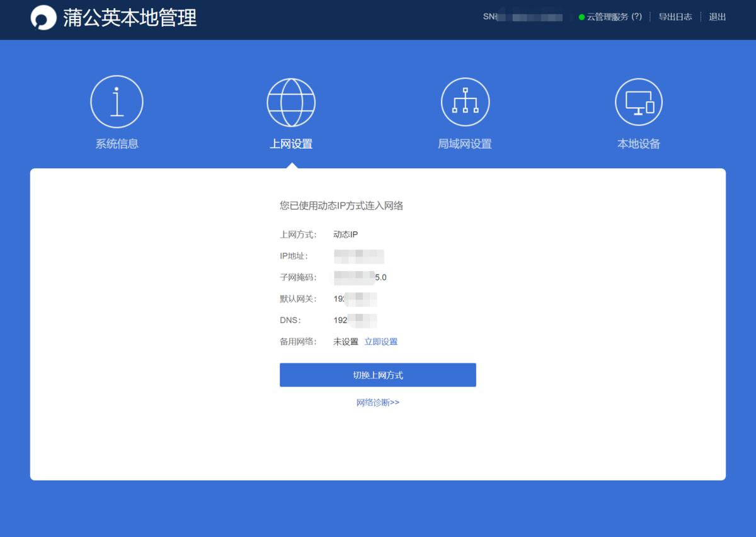756x537 pixels.
Task: Open the 局域网设置 network icon
Action: [465, 101]
